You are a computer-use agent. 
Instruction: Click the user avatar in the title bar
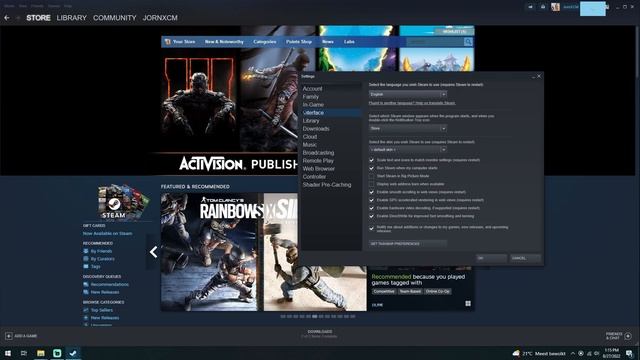(555, 7)
